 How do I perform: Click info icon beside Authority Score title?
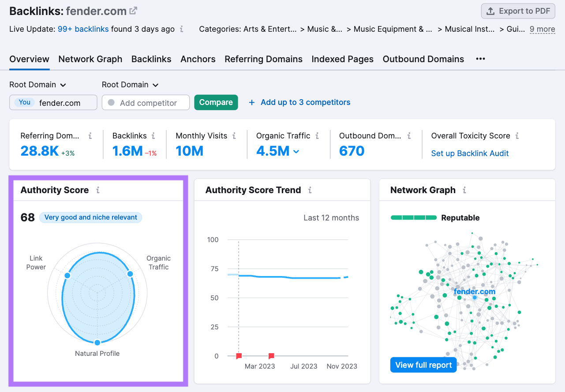[98, 190]
